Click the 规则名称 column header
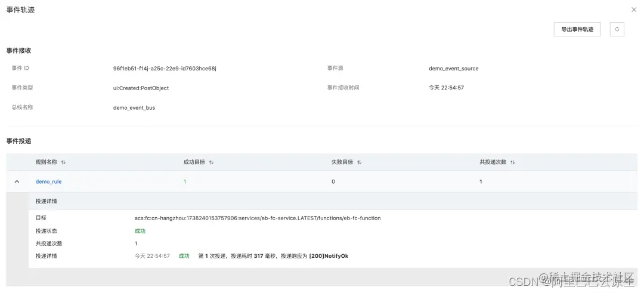The image size is (644, 293). (x=47, y=162)
